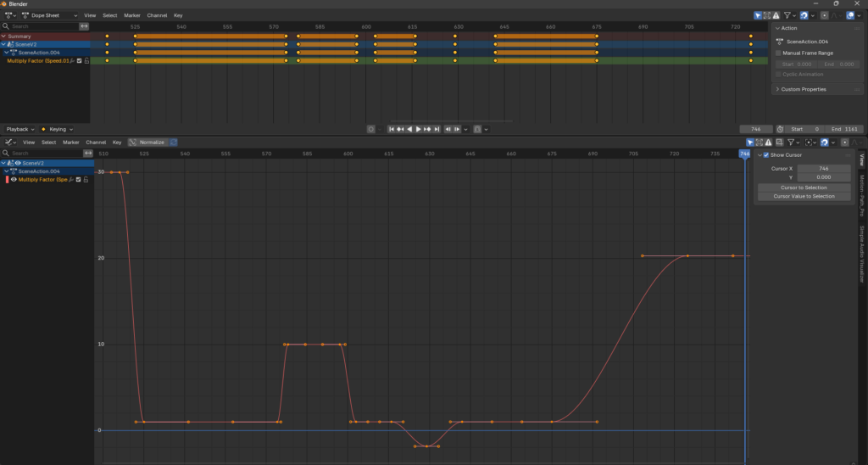Collapse the Action panel
Image resolution: width=868 pixels, height=465 pixels.
[777, 28]
